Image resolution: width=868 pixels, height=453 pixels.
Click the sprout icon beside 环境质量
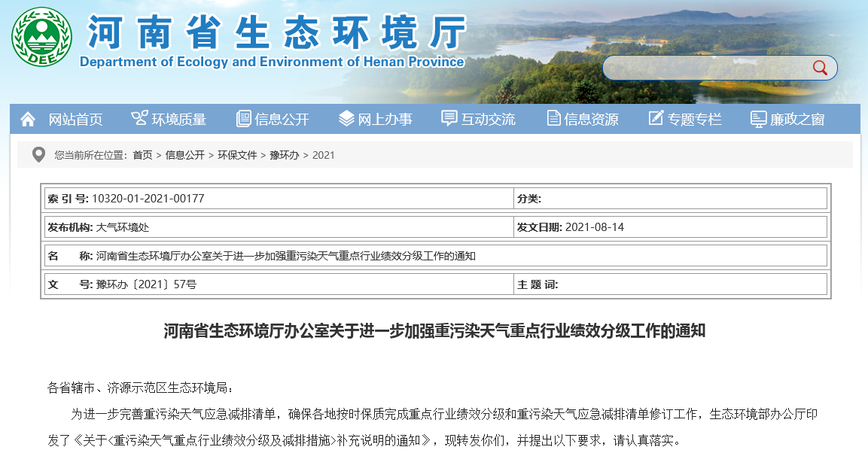coord(139,118)
